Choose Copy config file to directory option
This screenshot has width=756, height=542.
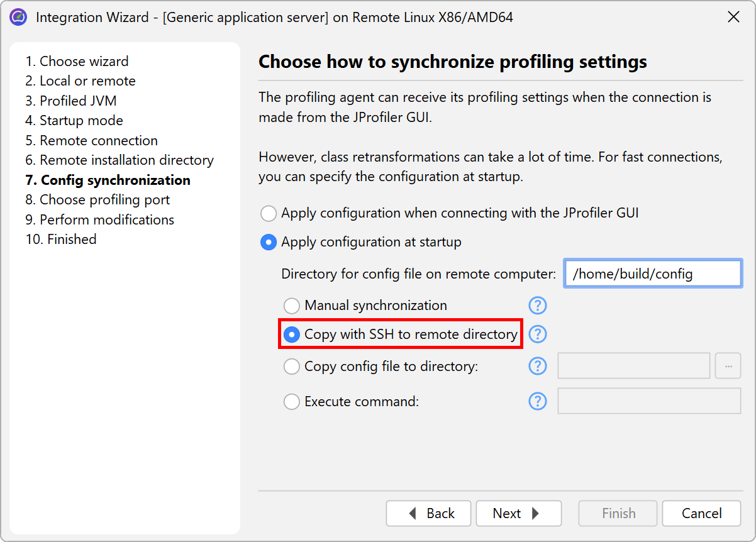click(292, 366)
